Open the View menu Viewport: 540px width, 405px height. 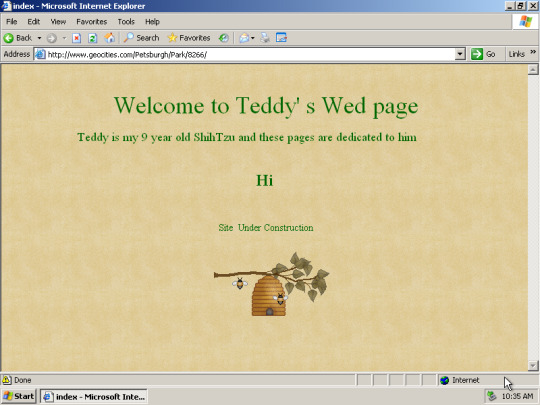58,22
